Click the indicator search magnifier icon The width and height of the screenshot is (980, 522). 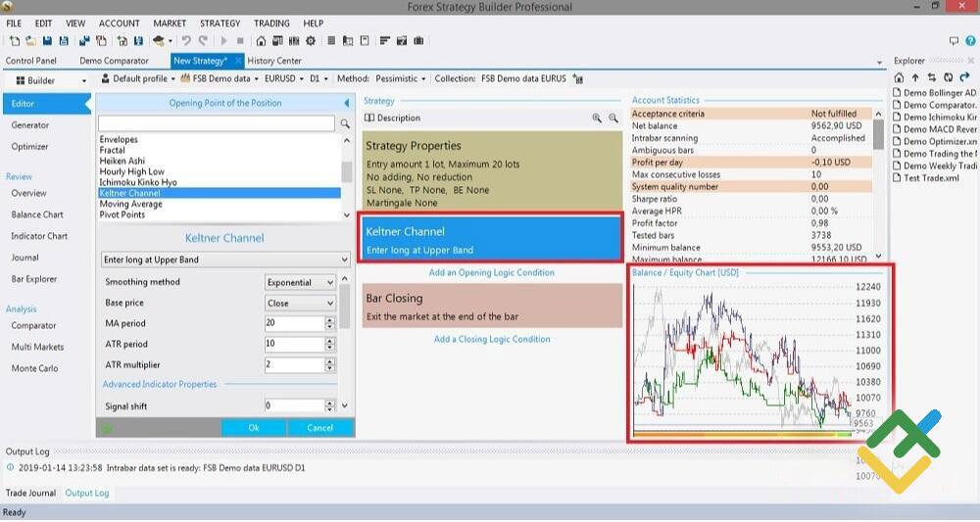click(x=345, y=124)
